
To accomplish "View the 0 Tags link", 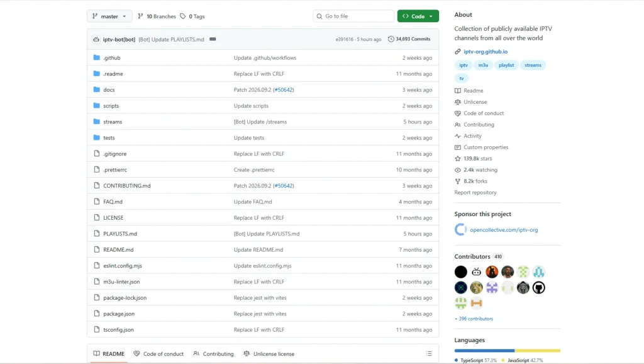I will pyautogui.click(x=192, y=16).
